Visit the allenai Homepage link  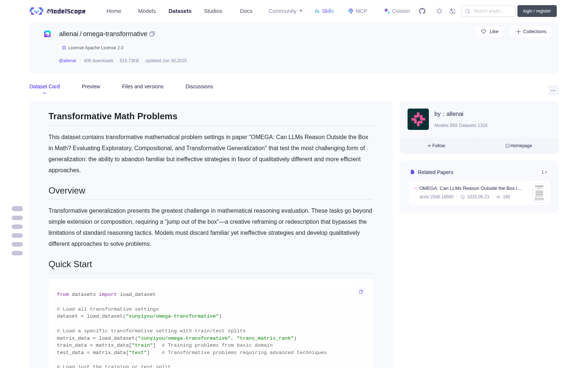[x=519, y=146]
